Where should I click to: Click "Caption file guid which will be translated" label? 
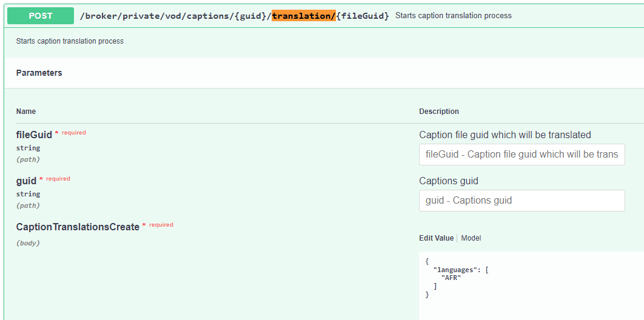[x=505, y=135]
